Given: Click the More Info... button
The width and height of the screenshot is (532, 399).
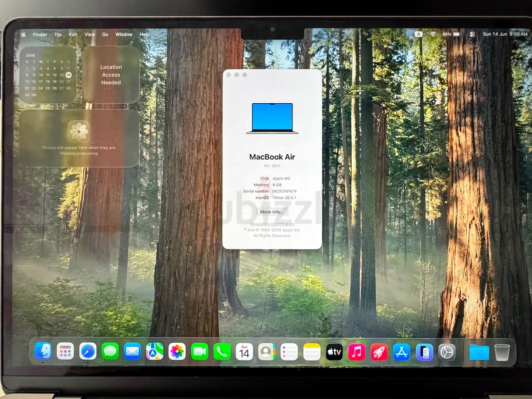Looking at the screenshot, I should click(x=272, y=212).
